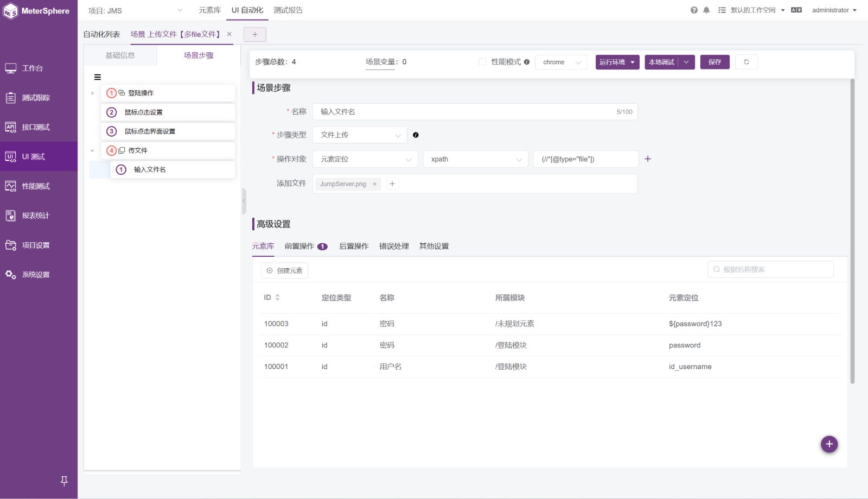Open the help question mark icon
The width and height of the screenshot is (868, 499).
[694, 10]
